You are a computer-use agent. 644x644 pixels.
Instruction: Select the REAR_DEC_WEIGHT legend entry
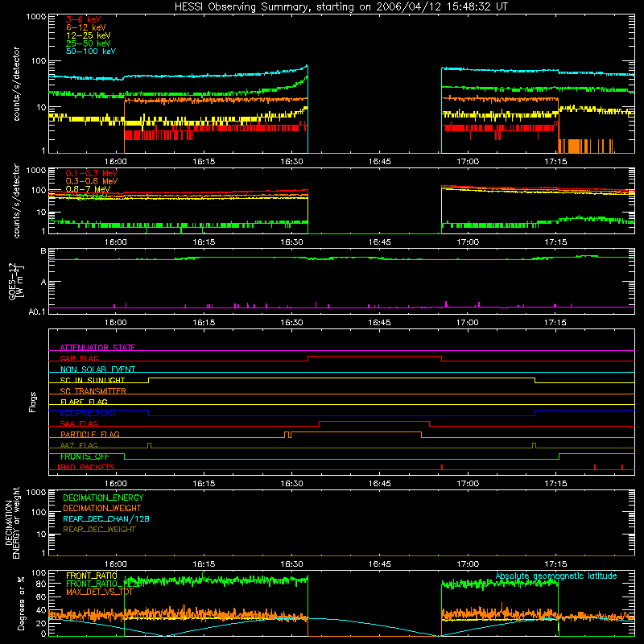(99, 530)
